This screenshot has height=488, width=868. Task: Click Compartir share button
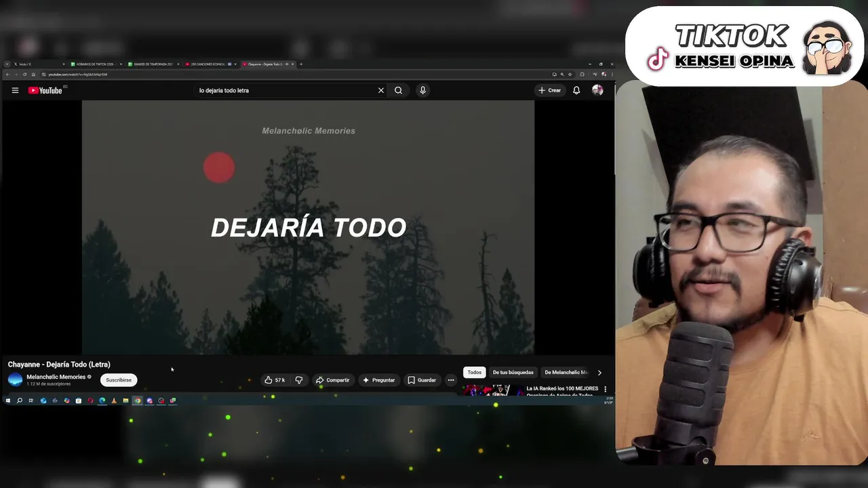332,380
